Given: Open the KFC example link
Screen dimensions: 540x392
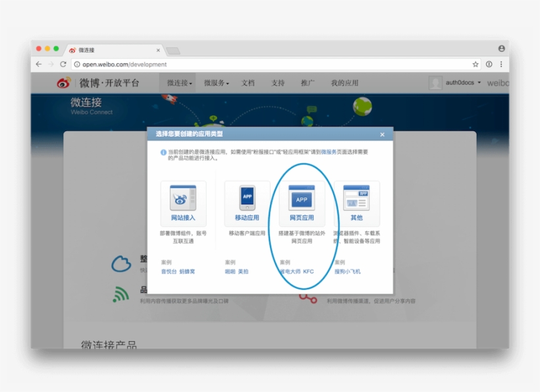Looking at the screenshot, I should (x=308, y=271).
